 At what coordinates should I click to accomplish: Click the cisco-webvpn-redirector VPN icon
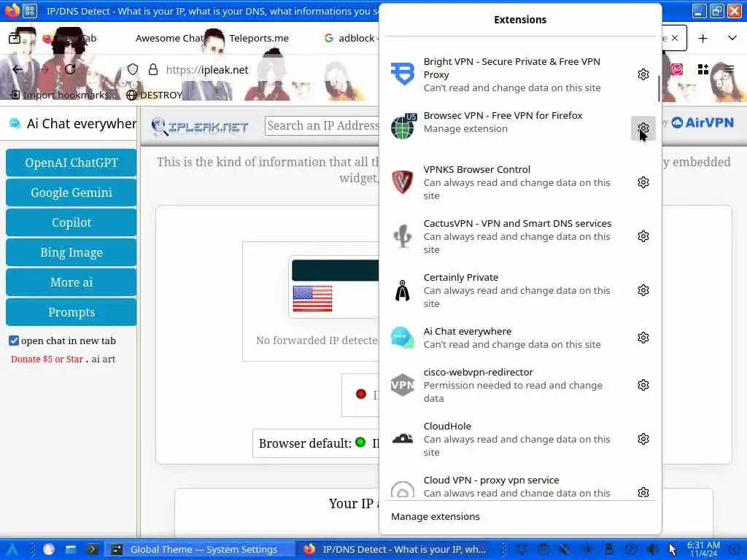click(403, 385)
